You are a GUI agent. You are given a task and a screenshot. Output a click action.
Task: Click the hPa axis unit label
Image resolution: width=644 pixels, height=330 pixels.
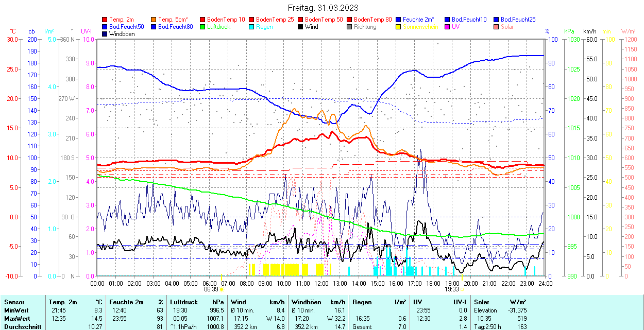[x=569, y=31]
